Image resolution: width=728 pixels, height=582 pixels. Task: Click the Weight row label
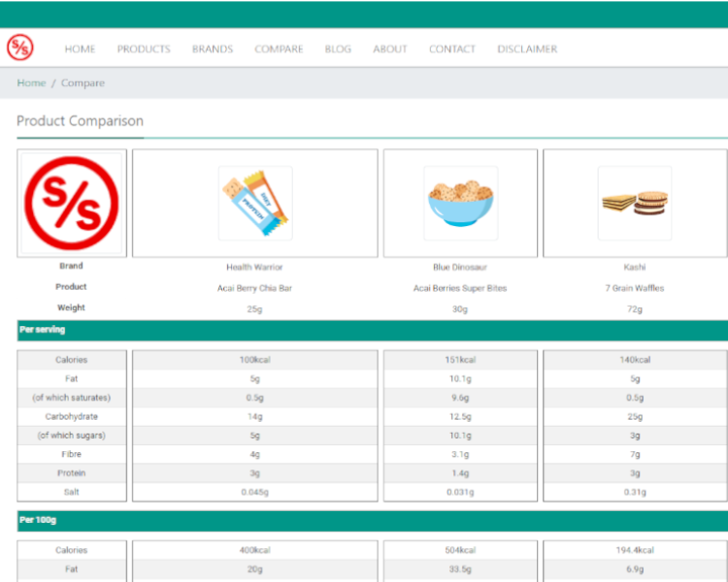coord(71,307)
